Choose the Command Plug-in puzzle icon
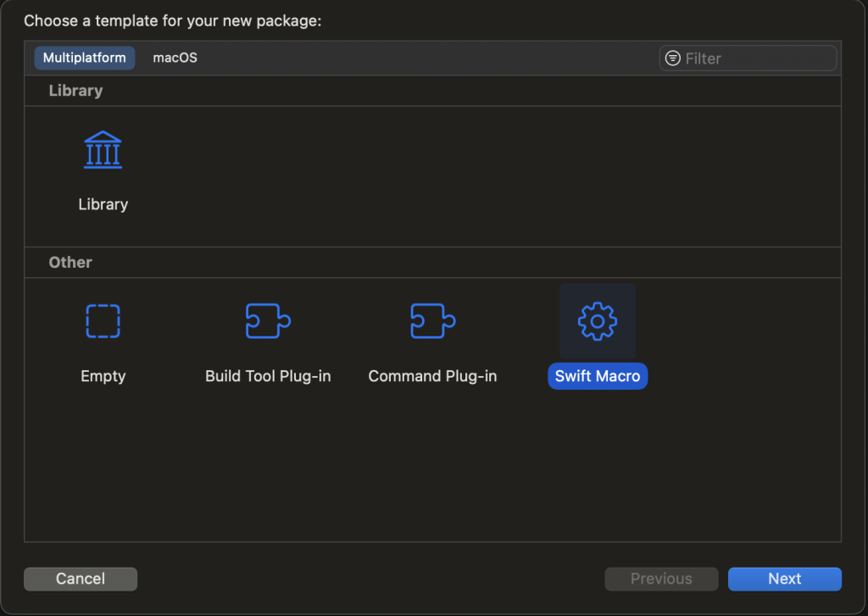Screen dimensions: 868x616 coord(432,321)
